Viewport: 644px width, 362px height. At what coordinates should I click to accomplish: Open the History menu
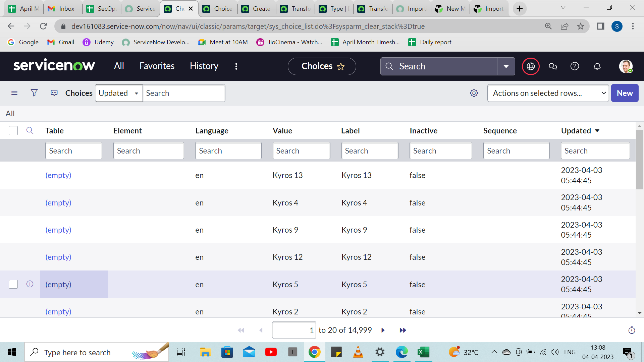pos(204,66)
